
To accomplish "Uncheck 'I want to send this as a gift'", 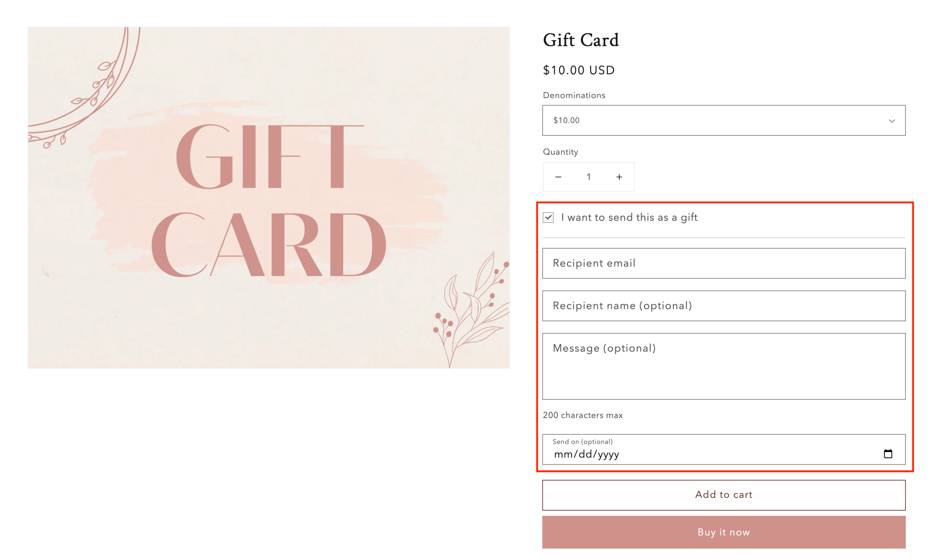I will click(548, 218).
